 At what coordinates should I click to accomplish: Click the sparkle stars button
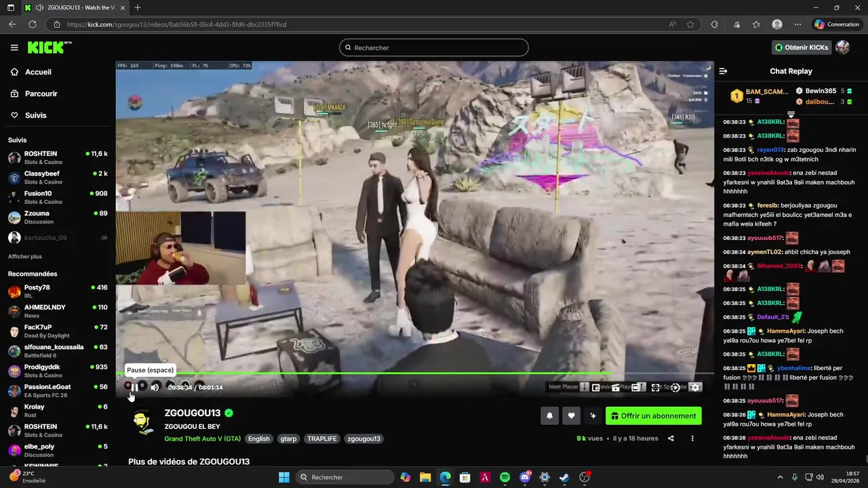pyautogui.click(x=593, y=416)
